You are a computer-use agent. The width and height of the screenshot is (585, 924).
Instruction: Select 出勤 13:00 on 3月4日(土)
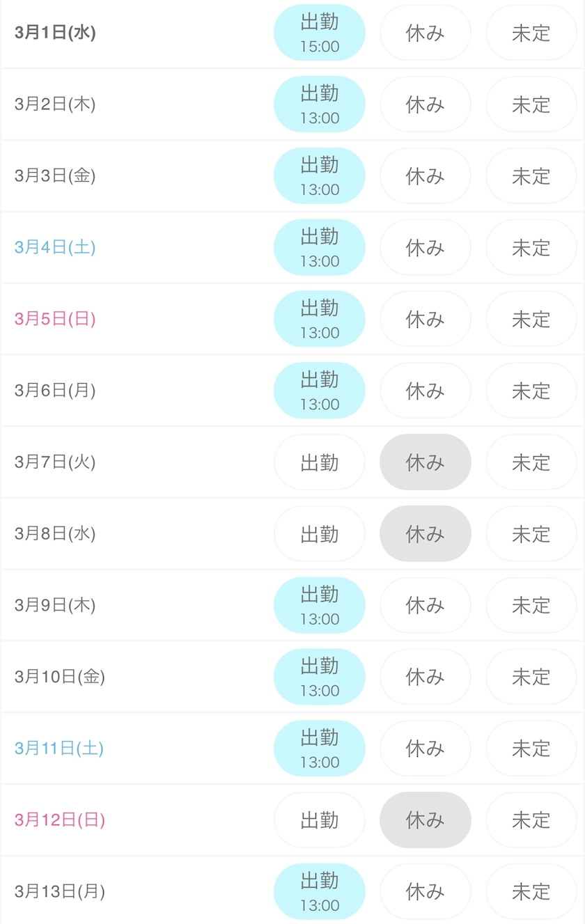coord(320,247)
